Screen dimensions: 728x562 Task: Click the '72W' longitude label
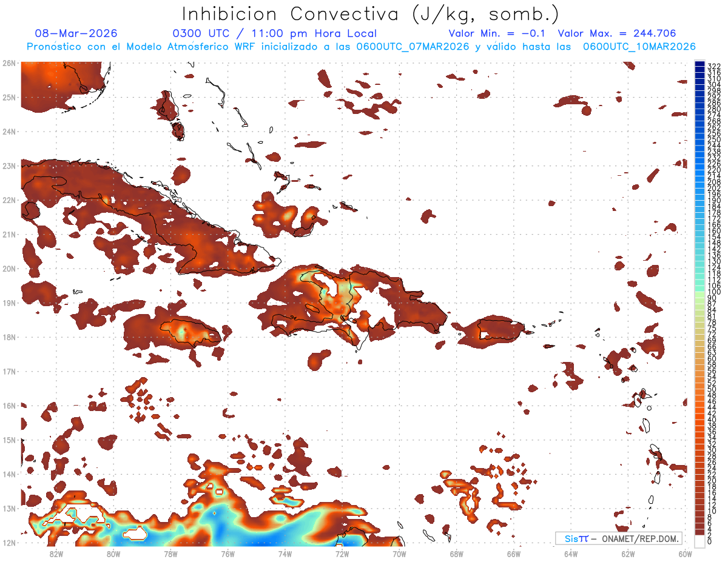pyautogui.click(x=342, y=554)
